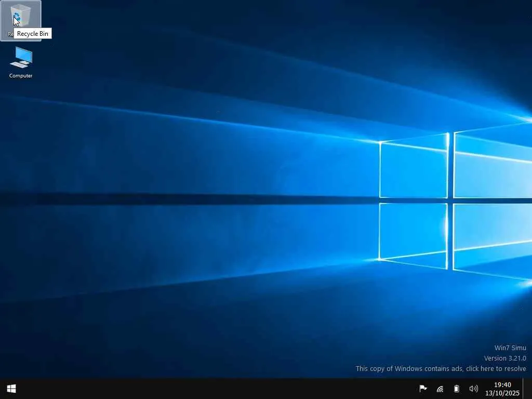The height and width of the screenshot is (399, 532).
Task: Select the Computer desktop icon
Action: 21,62
